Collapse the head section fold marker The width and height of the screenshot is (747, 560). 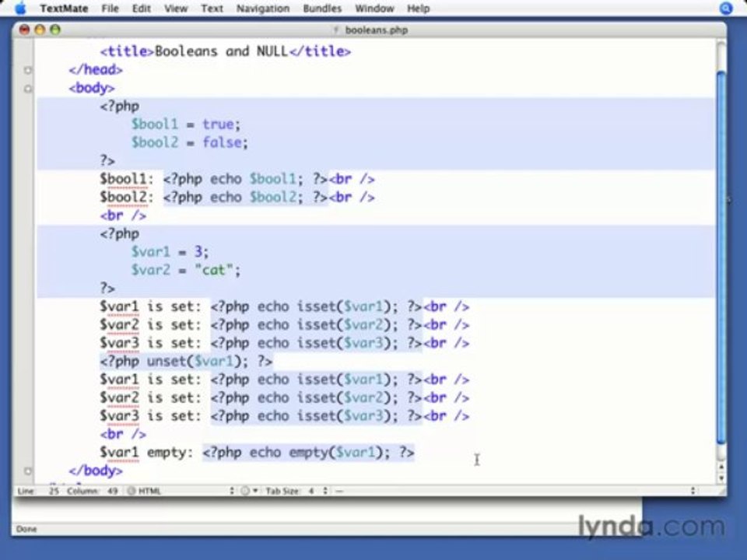tap(28, 70)
